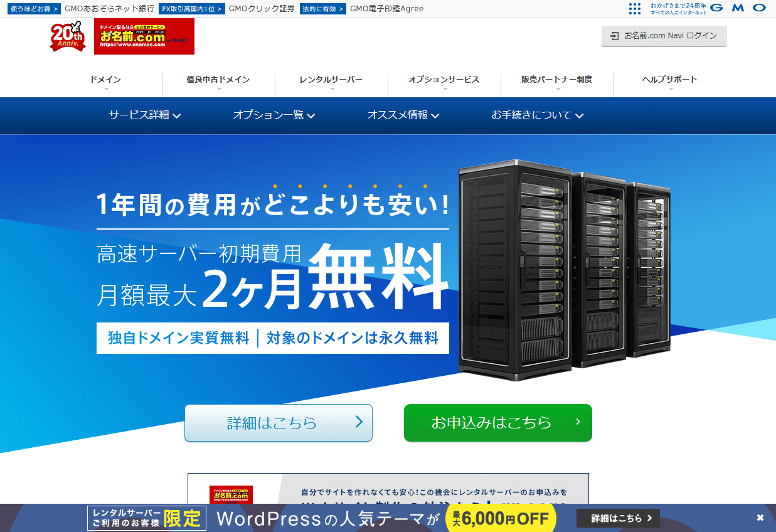Click 法的に有効 blue tag

323,9
